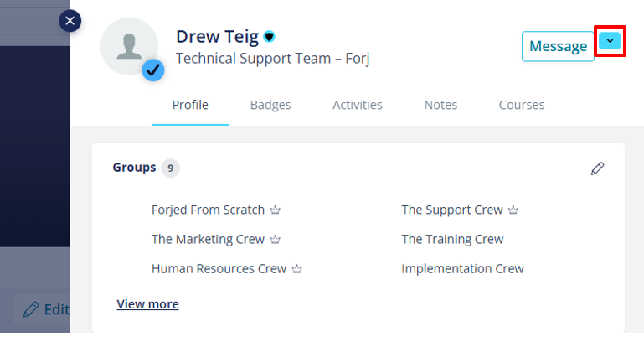The width and height of the screenshot is (644, 337).
Task: Click the Groups count badge showing 9
Action: (170, 168)
